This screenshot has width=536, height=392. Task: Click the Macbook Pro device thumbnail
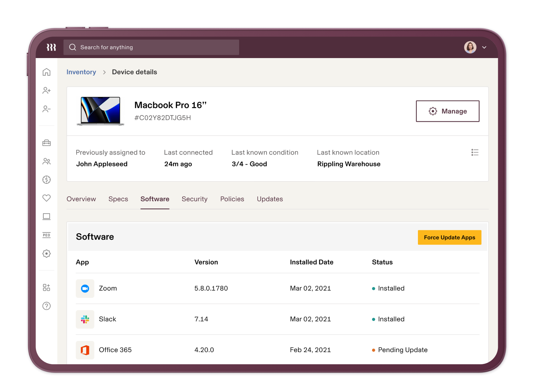pos(100,111)
